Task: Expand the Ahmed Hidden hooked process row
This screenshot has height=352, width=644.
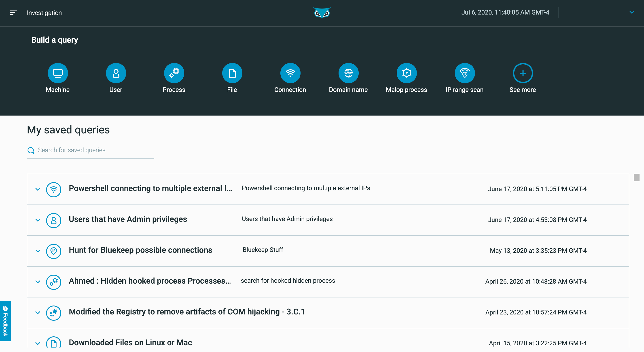Action: click(x=38, y=282)
